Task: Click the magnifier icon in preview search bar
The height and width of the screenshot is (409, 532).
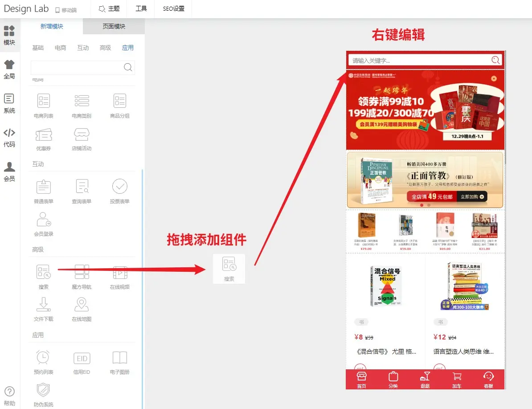Action: [x=495, y=60]
